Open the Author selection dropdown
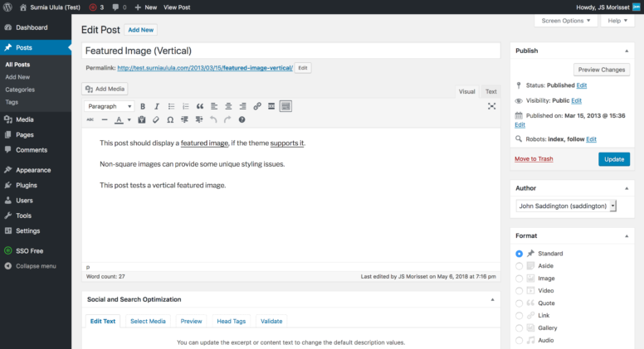Viewport: 644px width, 349px height. 566,206
